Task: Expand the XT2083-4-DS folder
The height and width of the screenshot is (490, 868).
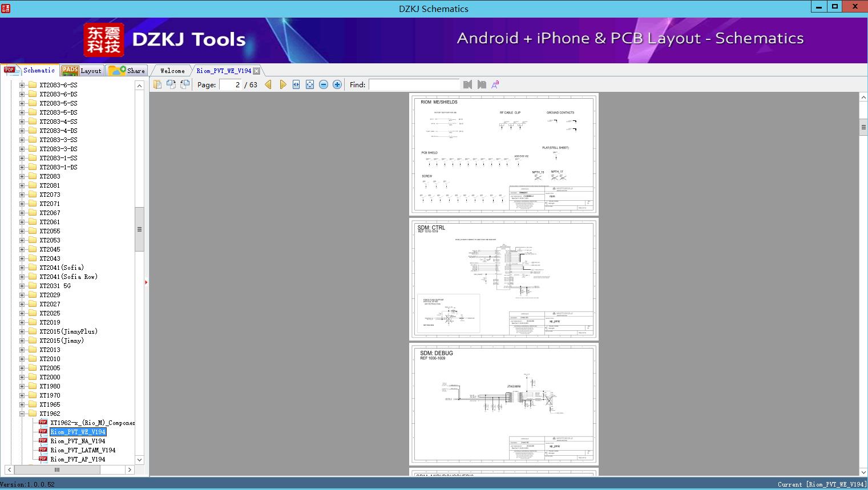Action: (x=22, y=131)
